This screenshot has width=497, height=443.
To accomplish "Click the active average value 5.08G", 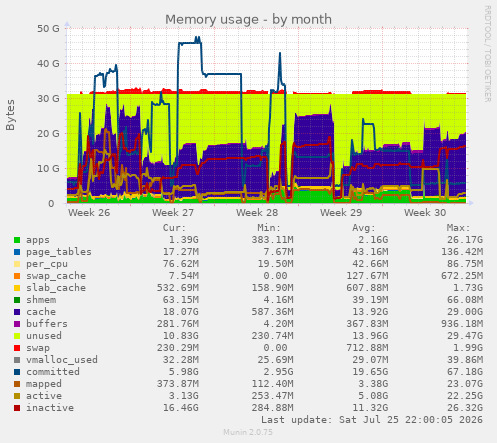I will tap(373, 396).
